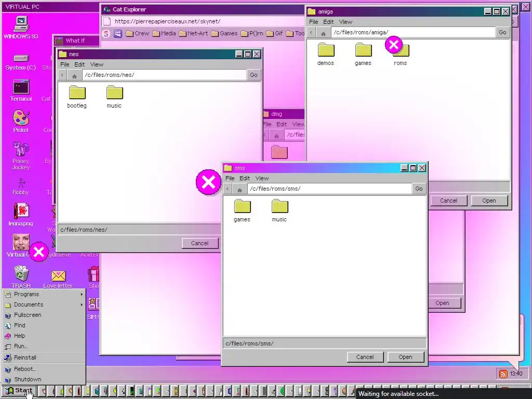Image resolution: width=532 pixels, height=399 pixels.
Task: Open Help from the Start menu
Action: coord(44,336)
